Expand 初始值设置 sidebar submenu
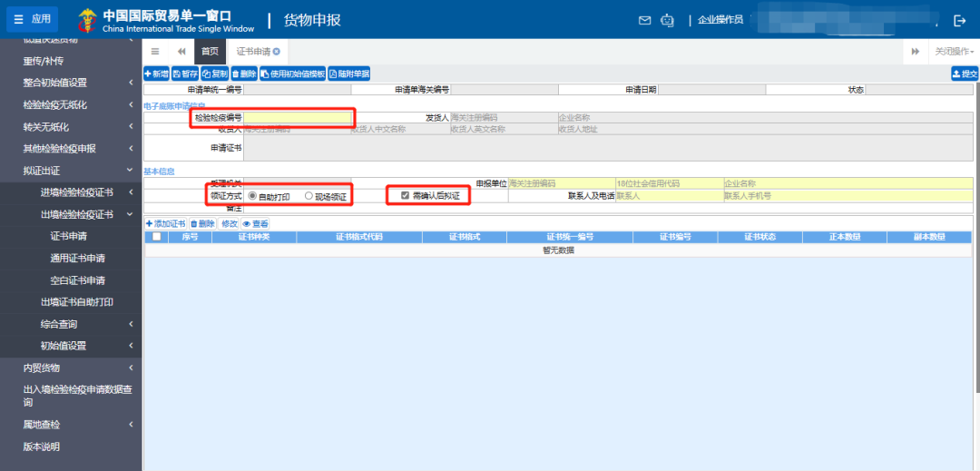Screen dimensions: 980x471 (71, 346)
